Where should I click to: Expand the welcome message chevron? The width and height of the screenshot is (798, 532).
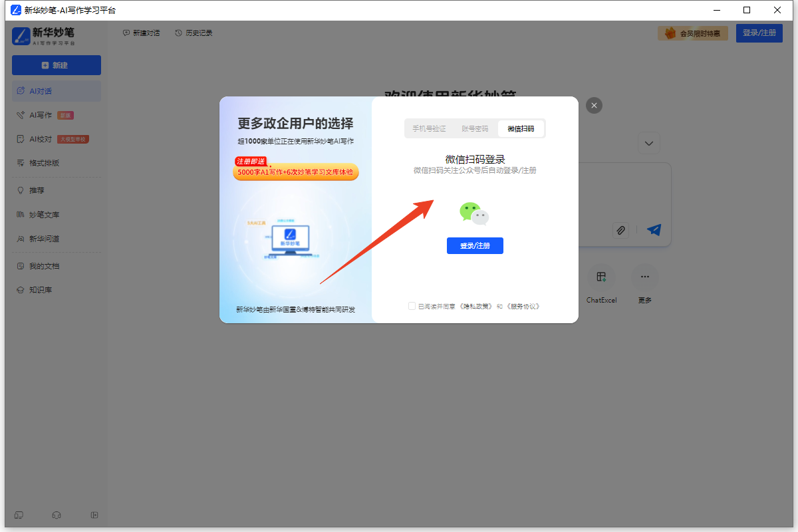coord(648,142)
